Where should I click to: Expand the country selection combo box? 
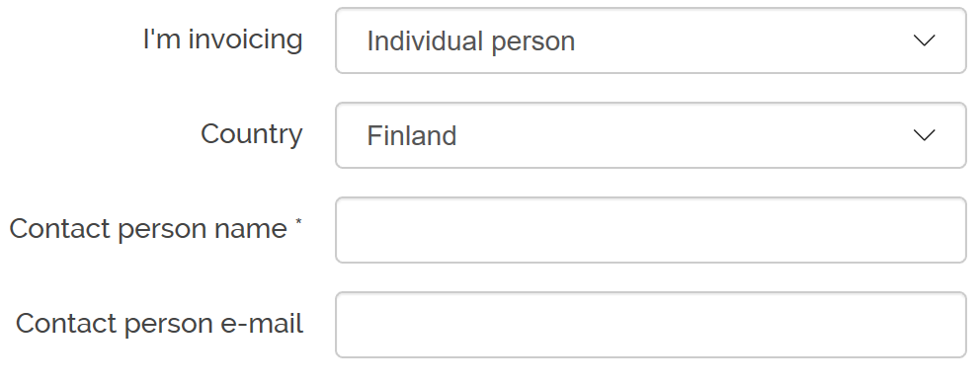point(651,135)
